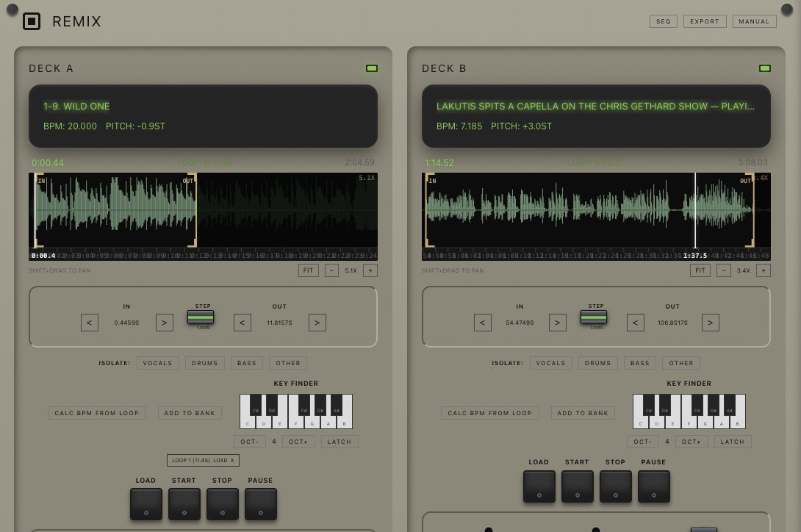The width and height of the screenshot is (801, 532).
Task: Fit Deck A waveform with FIT button
Action: [x=309, y=270]
